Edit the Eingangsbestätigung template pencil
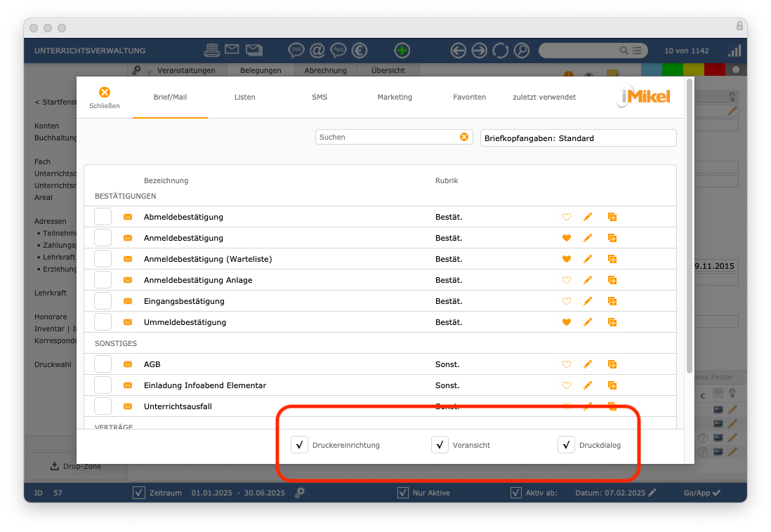Viewport: 771px width, 532px height. (x=588, y=301)
